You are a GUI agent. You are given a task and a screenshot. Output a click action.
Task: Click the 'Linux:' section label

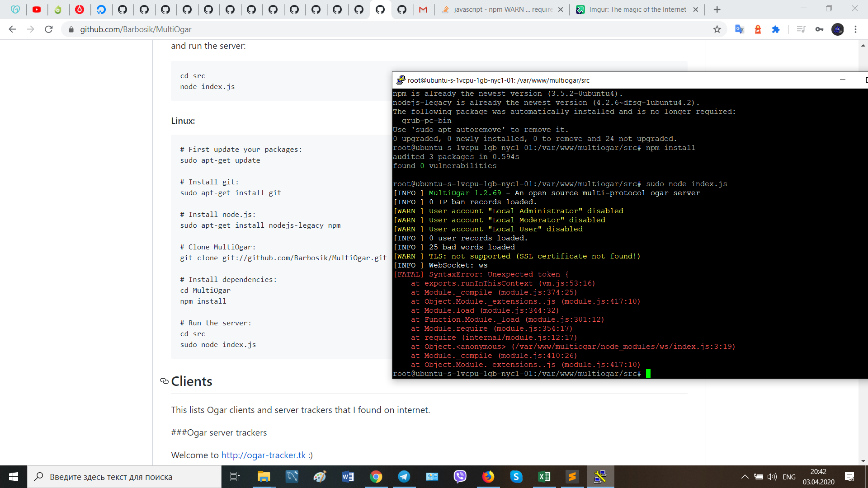(x=183, y=121)
